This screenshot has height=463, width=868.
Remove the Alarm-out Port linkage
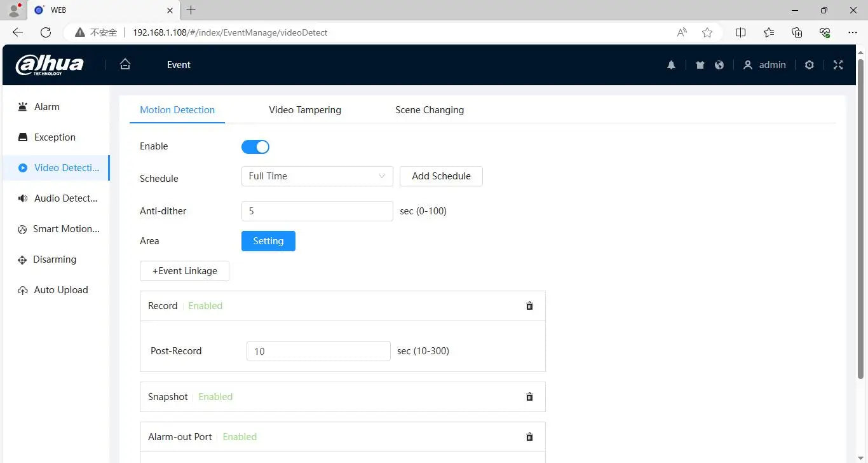coord(529,437)
